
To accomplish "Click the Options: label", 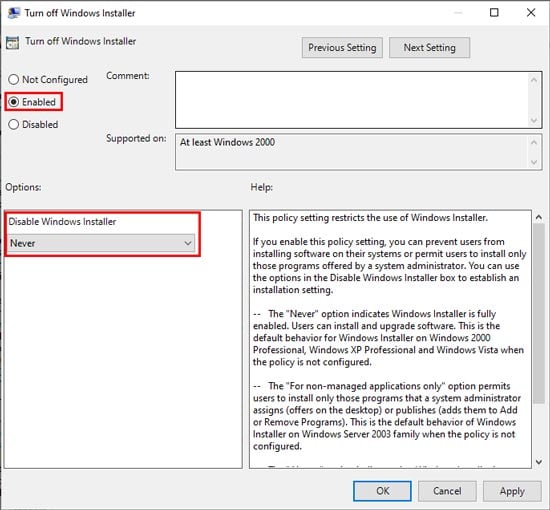I will pos(23,187).
